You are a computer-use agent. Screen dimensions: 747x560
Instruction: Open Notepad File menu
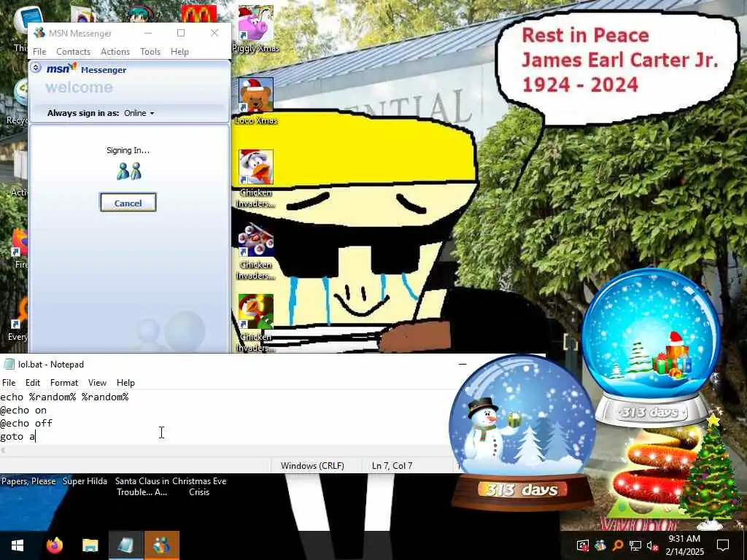(9, 383)
